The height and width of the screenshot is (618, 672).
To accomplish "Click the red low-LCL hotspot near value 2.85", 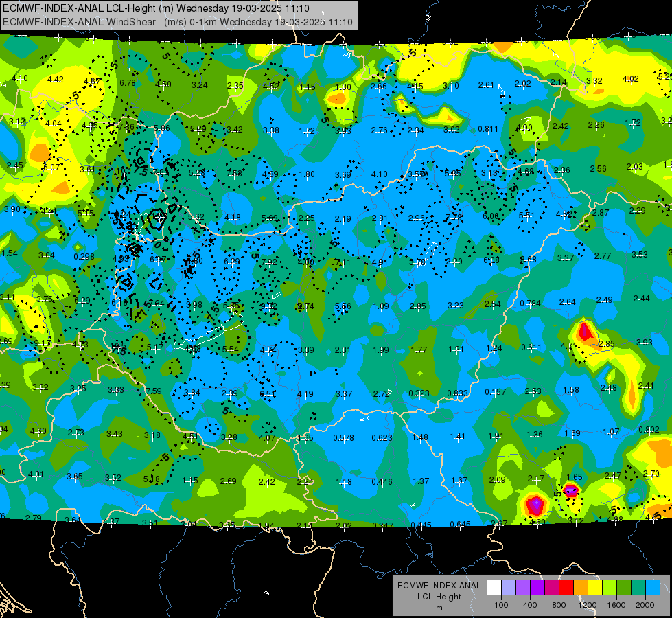I will [585, 332].
